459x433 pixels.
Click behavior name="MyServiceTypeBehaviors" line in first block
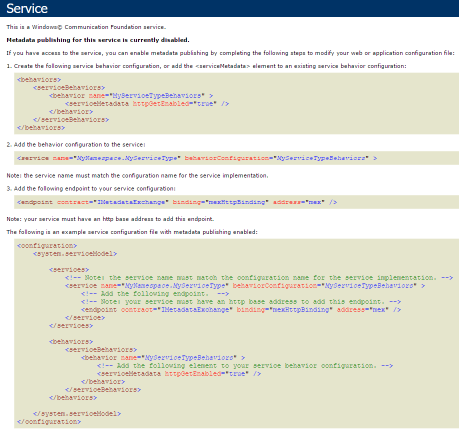pyautogui.click(x=131, y=96)
